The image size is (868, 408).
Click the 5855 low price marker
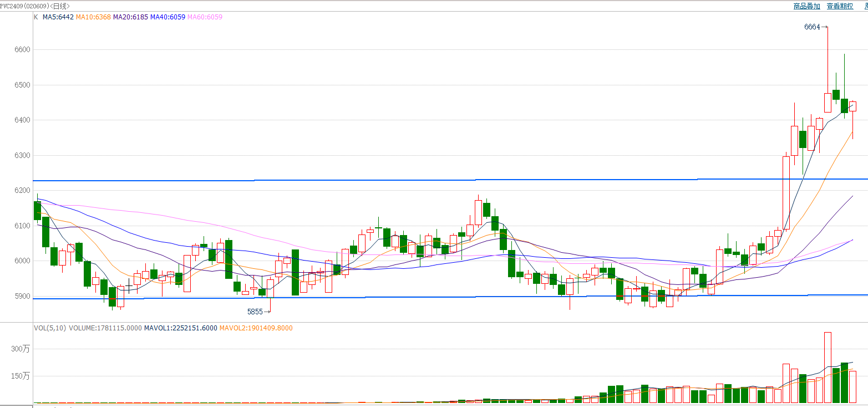click(x=255, y=312)
